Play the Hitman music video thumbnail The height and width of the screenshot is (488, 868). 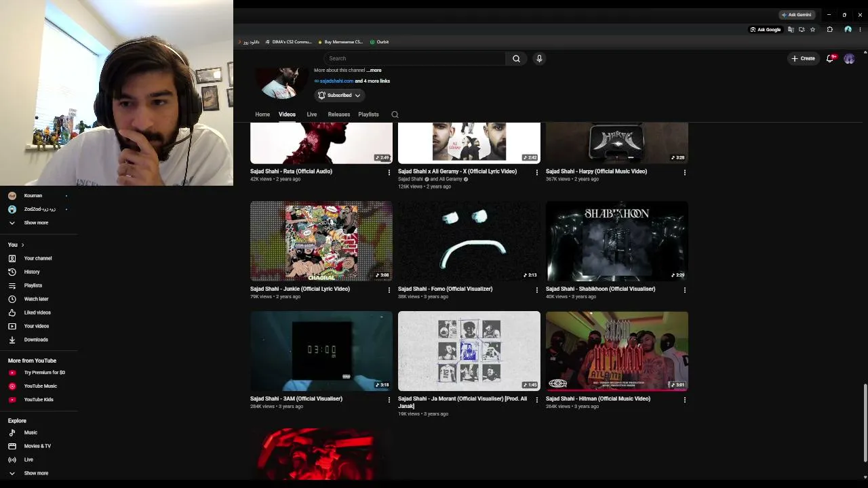(617, 351)
